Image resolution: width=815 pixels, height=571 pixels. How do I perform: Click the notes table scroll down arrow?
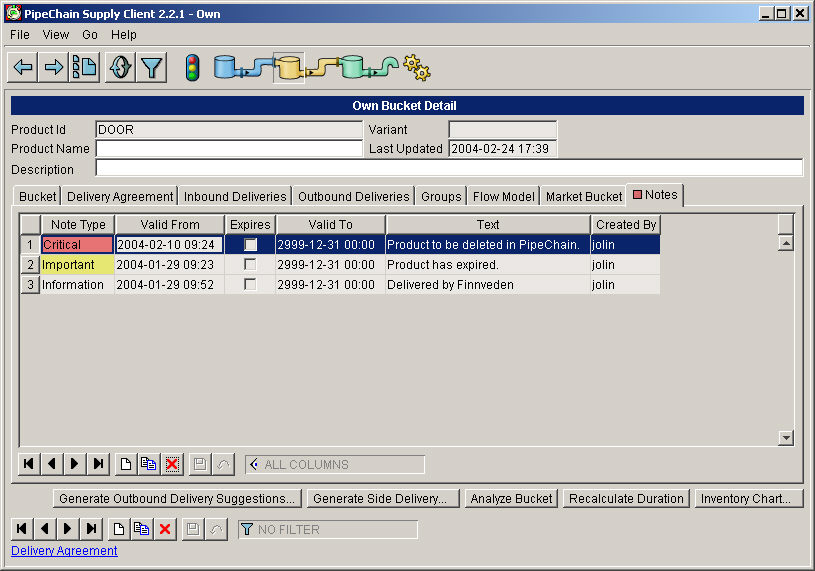(x=786, y=438)
